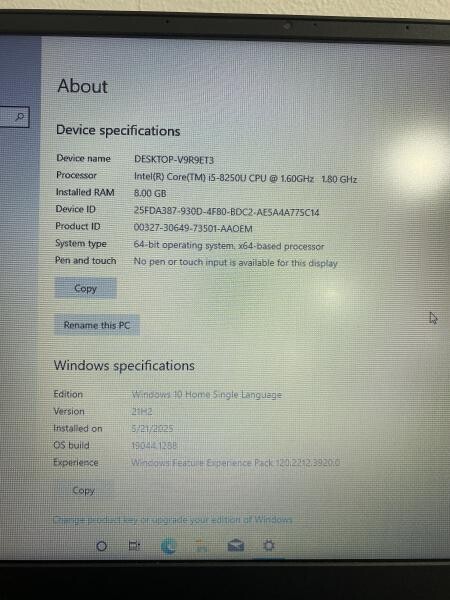
Task: Select OS build value 19044.1288
Action: pos(154,445)
